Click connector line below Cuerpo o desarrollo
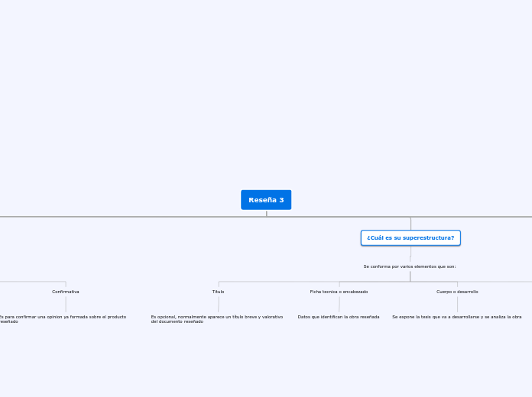 pyautogui.click(x=457, y=304)
